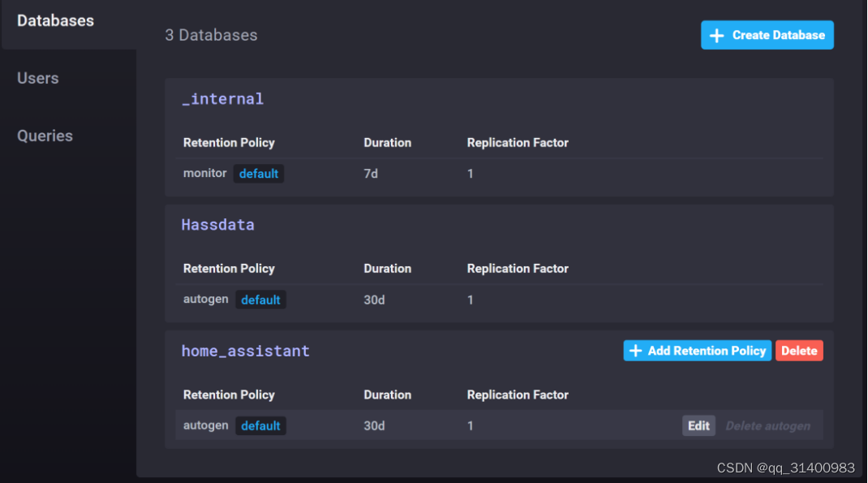The width and height of the screenshot is (868, 483).
Task: Click Duration header in _internal table
Action: pyautogui.click(x=388, y=143)
